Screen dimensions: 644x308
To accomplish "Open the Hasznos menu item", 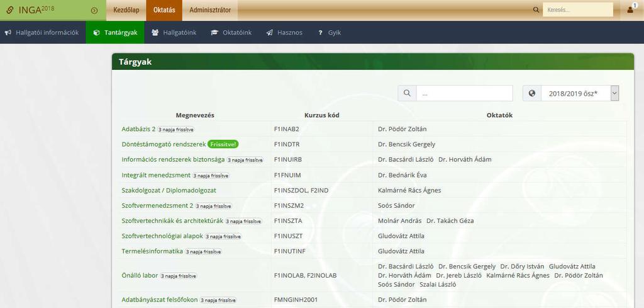I will pyautogui.click(x=285, y=33).
